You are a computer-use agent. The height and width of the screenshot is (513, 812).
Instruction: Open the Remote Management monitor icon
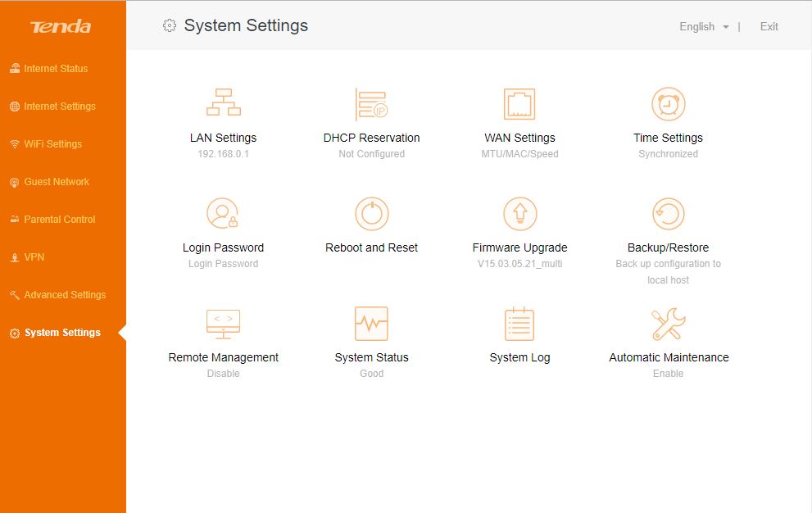223,324
